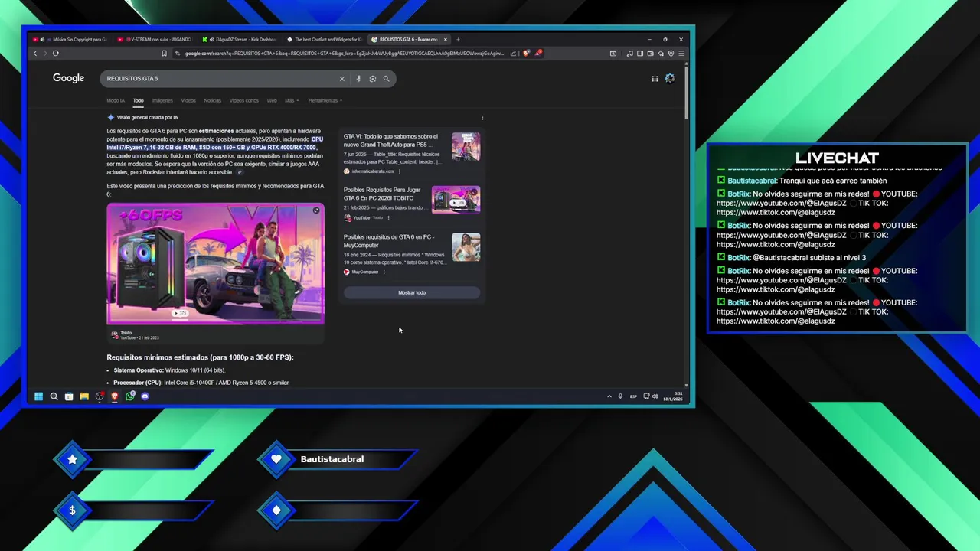
Task: Switch to V-STREAM con subs tab
Action: pyautogui.click(x=157, y=39)
